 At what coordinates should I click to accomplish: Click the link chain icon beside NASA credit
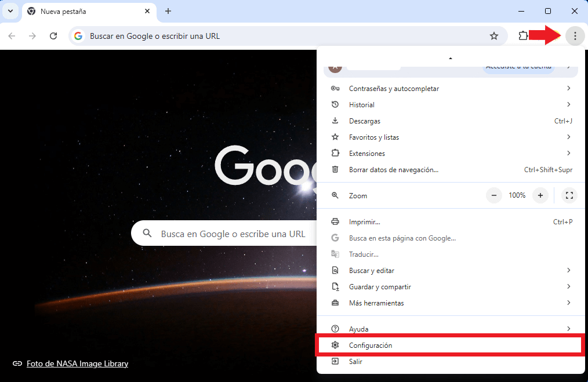pos(17,363)
